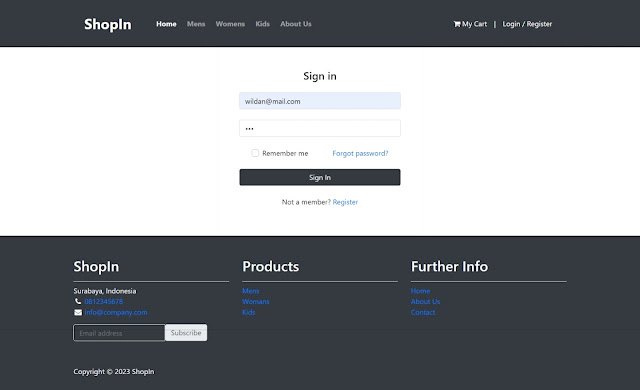Focus the password input field
Image resolution: width=640 pixels, height=390 pixels.
coord(320,128)
